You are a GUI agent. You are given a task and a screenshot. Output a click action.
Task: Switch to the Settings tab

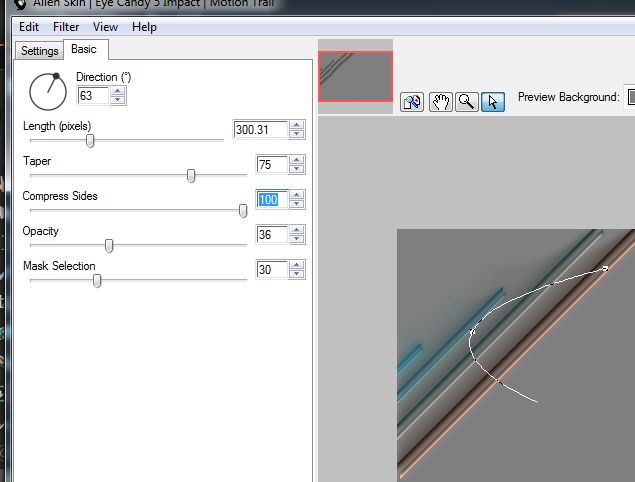click(x=40, y=50)
